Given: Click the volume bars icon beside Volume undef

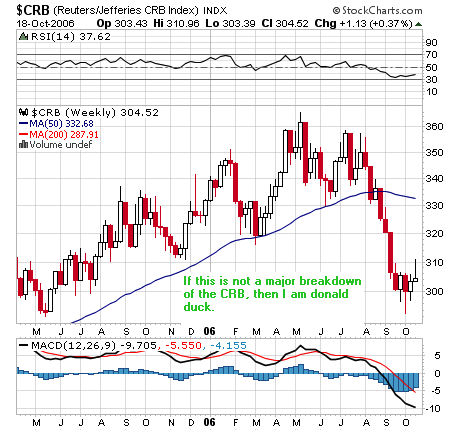Looking at the screenshot, I should click(x=23, y=144).
